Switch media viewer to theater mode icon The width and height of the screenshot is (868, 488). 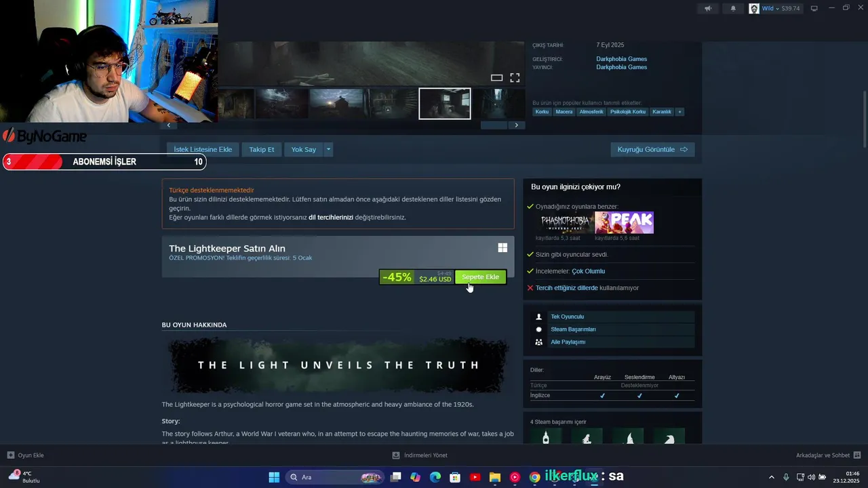[496, 78]
